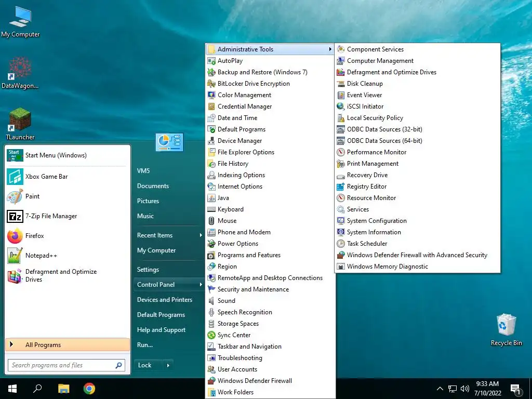Open Help and Support
The image size is (532, 399).
[x=161, y=330]
